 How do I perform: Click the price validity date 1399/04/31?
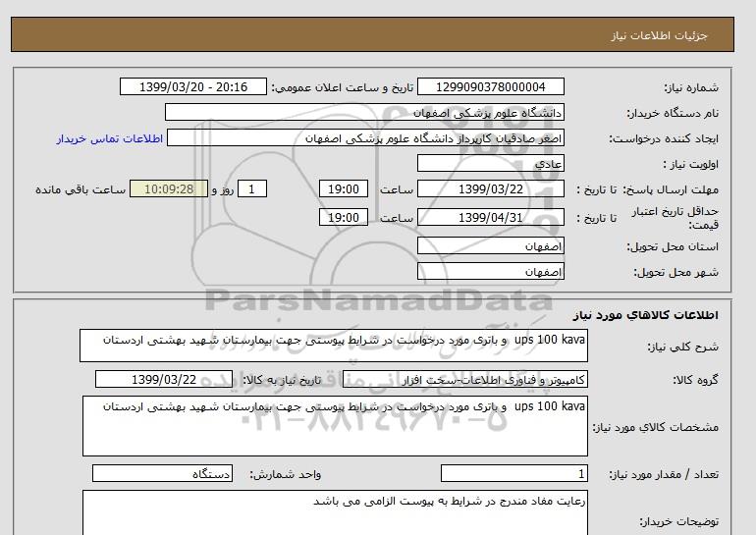(490, 217)
